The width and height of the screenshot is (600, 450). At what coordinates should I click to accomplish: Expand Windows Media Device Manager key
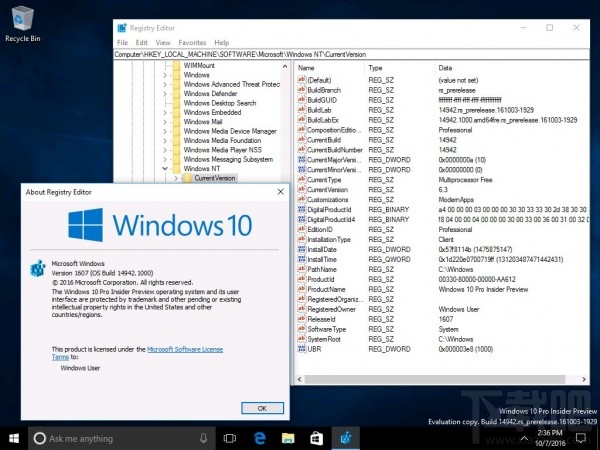[165, 131]
